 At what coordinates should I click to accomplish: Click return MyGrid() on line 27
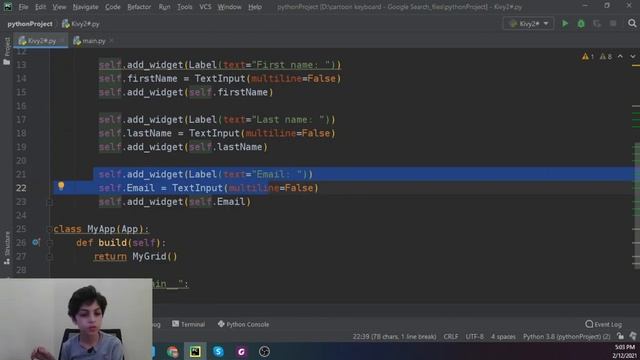pyautogui.click(x=136, y=256)
